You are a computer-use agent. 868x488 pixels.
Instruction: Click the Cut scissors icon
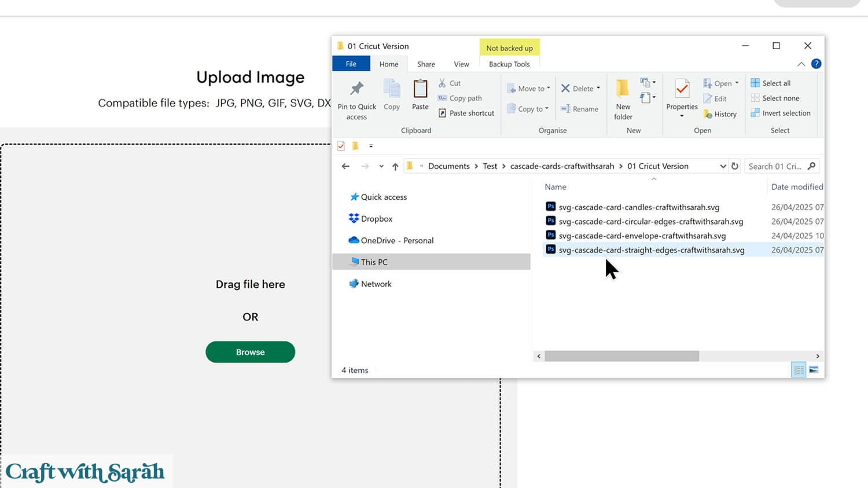(442, 83)
